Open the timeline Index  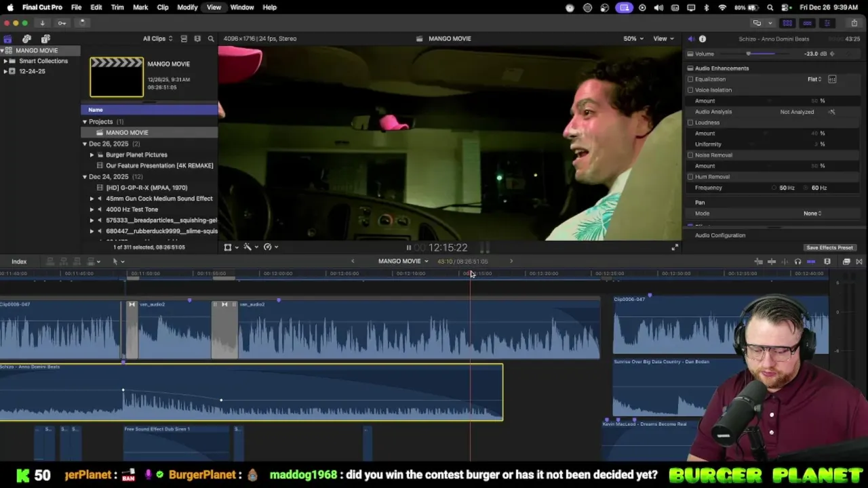(19, 262)
